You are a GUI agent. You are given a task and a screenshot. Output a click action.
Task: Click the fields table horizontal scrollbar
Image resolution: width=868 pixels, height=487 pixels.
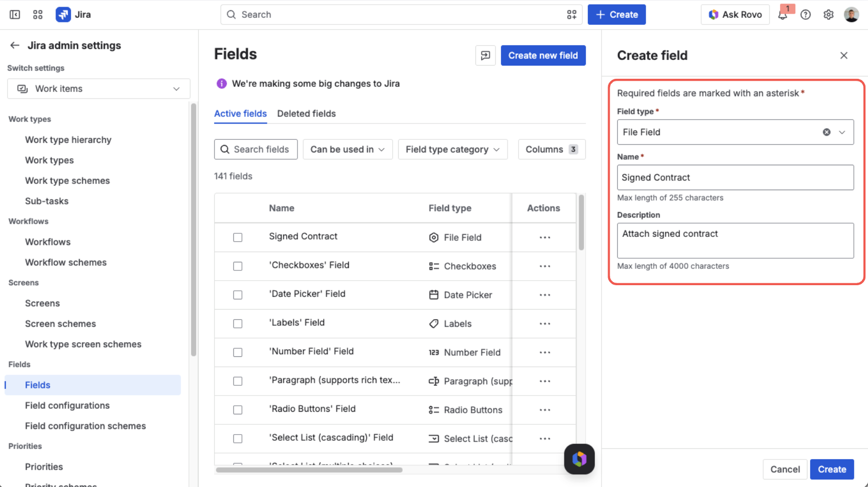point(309,470)
